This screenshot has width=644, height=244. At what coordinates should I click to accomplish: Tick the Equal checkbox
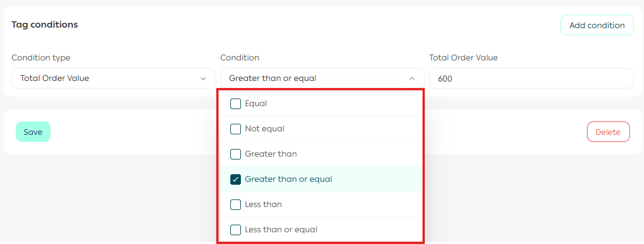[236, 104]
